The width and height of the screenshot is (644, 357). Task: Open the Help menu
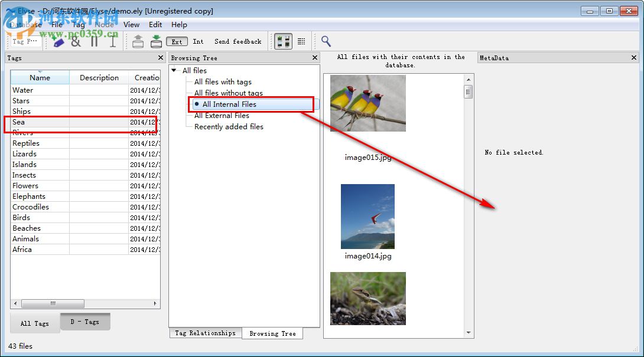pos(179,25)
